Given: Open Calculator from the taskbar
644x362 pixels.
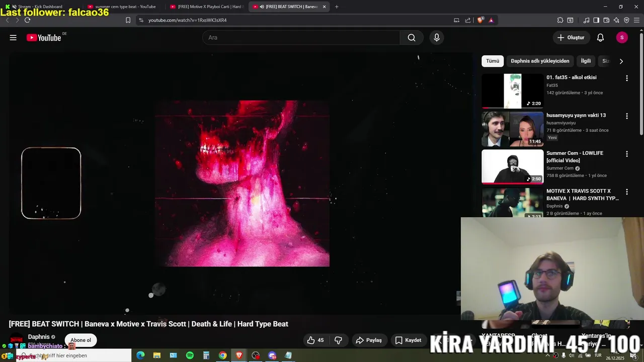Looking at the screenshot, I should point(206,355).
